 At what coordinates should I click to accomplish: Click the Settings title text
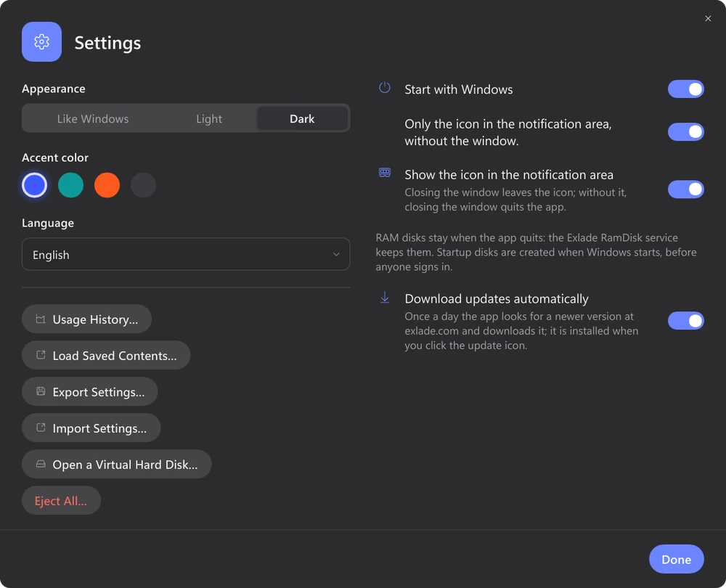[x=107, y=43]
